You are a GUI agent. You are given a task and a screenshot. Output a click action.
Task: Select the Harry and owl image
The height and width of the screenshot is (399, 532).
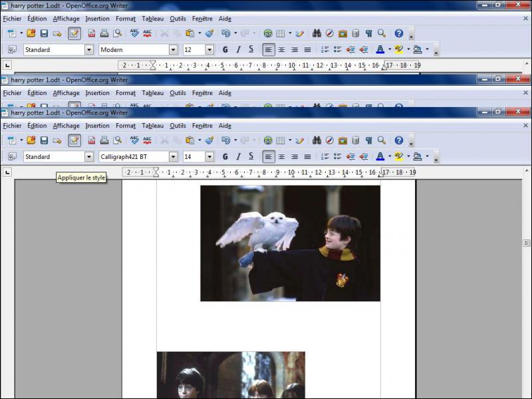(x=290, y=243)
